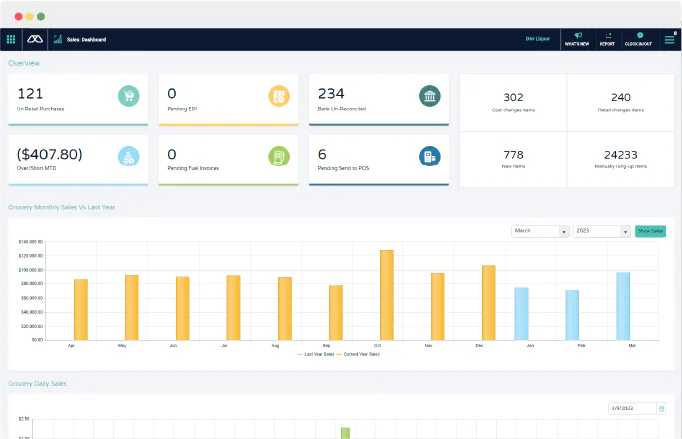Click the daily sales date input field
This screenshot has width=682, height=439.
[x=632, y=409]
